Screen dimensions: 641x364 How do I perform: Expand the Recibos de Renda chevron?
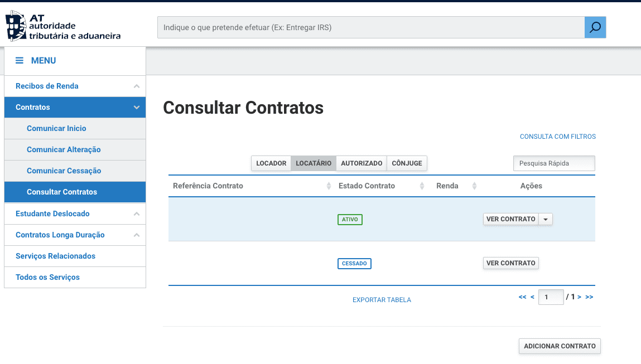click(137, 86)
